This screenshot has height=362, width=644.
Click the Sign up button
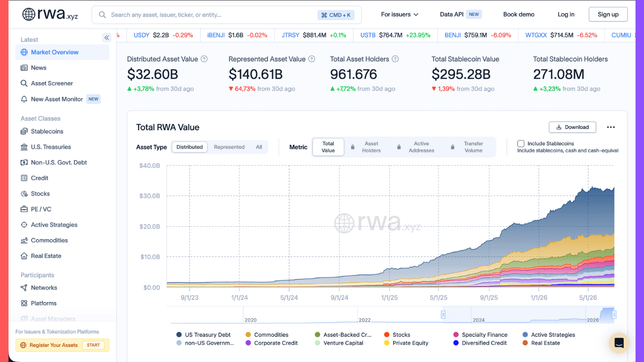[x=608, y=15]
